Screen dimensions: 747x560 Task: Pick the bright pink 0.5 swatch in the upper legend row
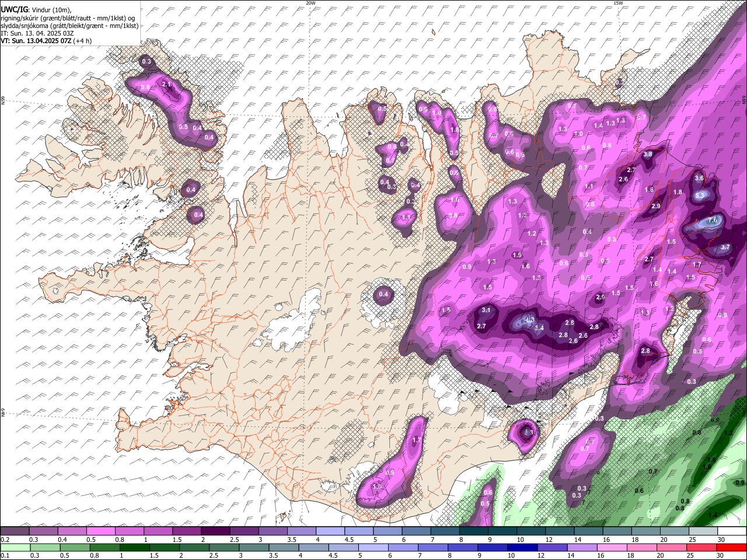click(x=100, y=531)
